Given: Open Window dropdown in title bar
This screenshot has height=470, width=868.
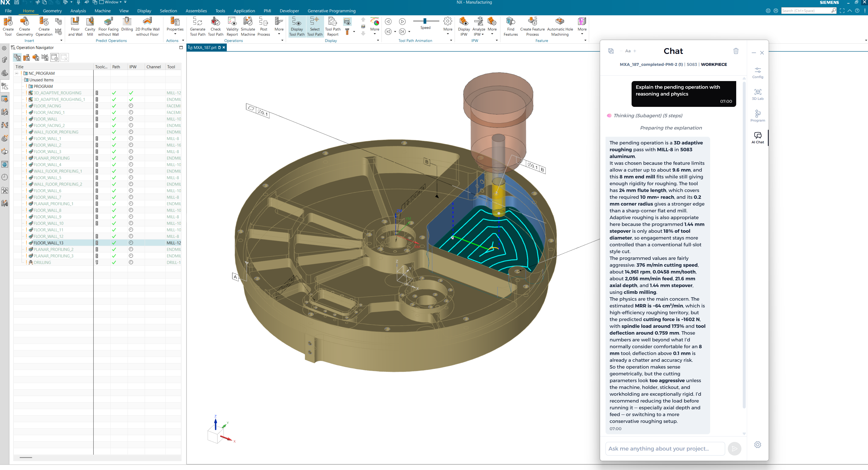Looking at the screenshot, I should point(111,2).
